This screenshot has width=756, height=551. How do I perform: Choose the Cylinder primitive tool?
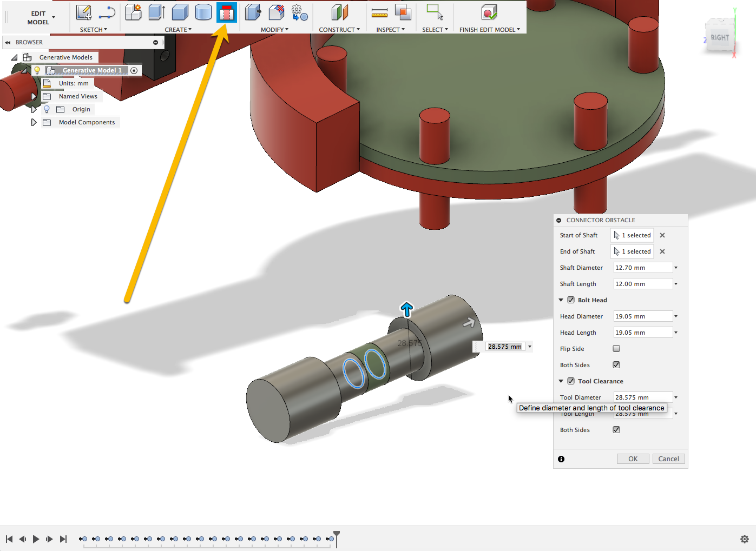click(203, 12)
